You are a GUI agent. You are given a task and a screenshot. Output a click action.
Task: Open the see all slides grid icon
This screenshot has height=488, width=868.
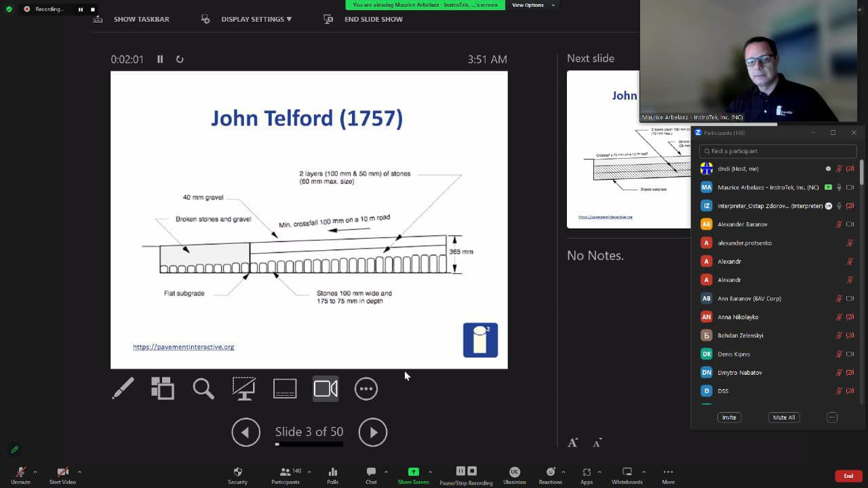pos(163,388)
